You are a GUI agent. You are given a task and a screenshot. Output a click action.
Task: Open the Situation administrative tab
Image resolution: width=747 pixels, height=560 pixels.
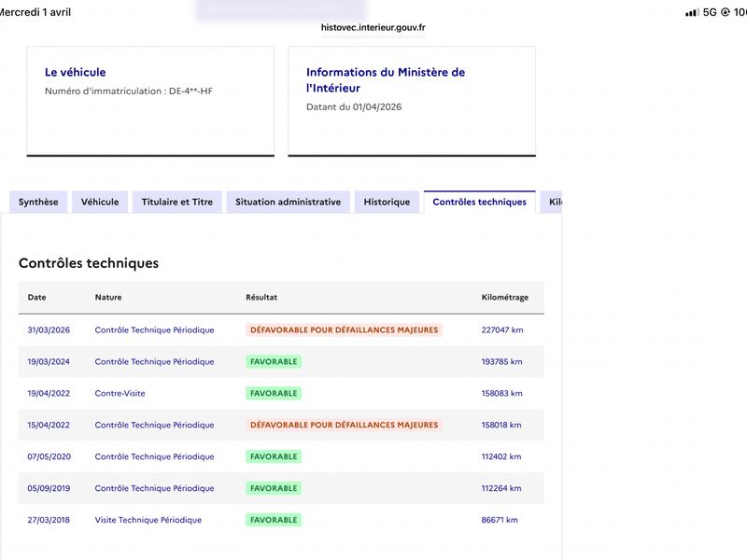[x=288, y=202]
